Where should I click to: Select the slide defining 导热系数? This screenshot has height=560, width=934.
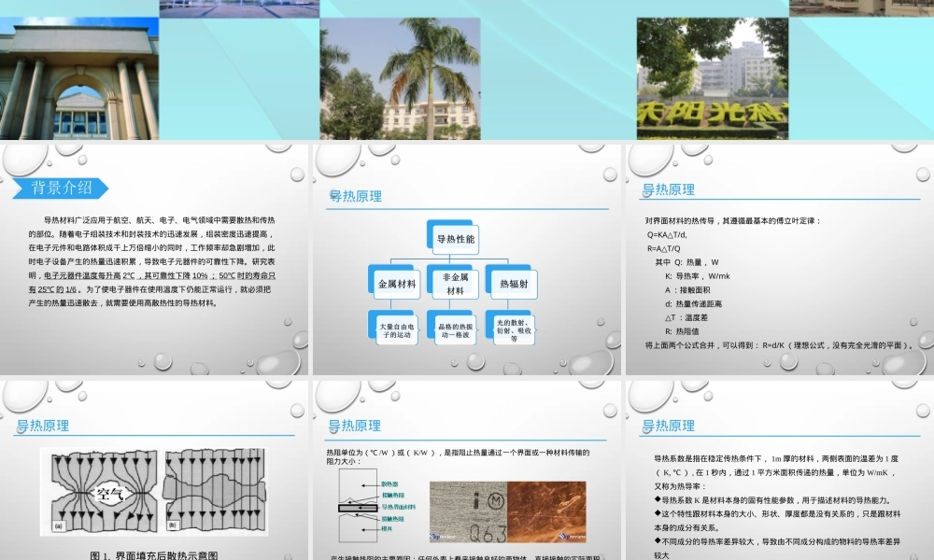(780, 470)
